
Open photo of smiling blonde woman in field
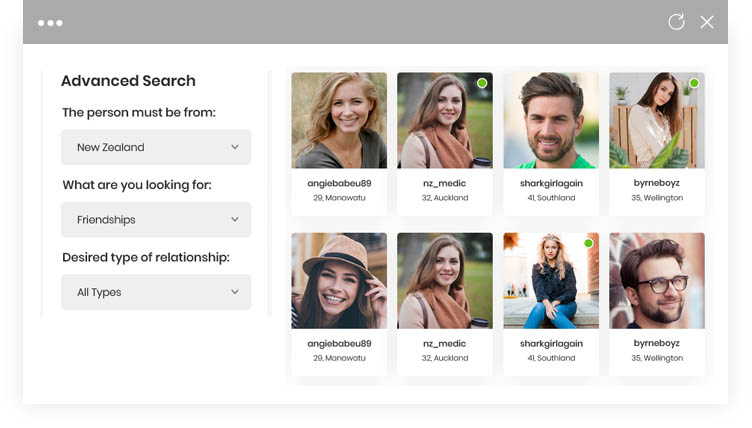point(339,120)
